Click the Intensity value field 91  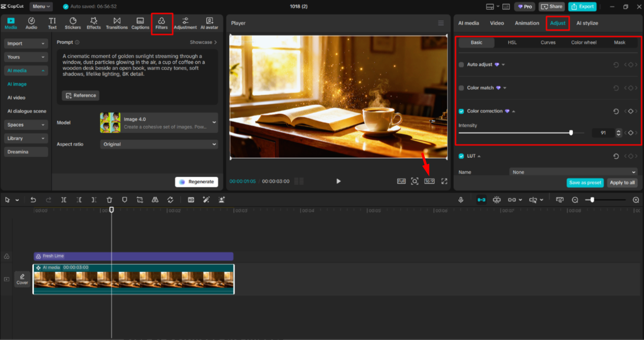(603, 133)
